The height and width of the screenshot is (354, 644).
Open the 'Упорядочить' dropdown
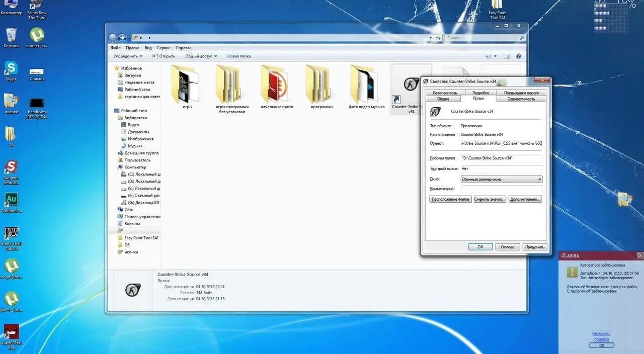[x=128, y=56]
